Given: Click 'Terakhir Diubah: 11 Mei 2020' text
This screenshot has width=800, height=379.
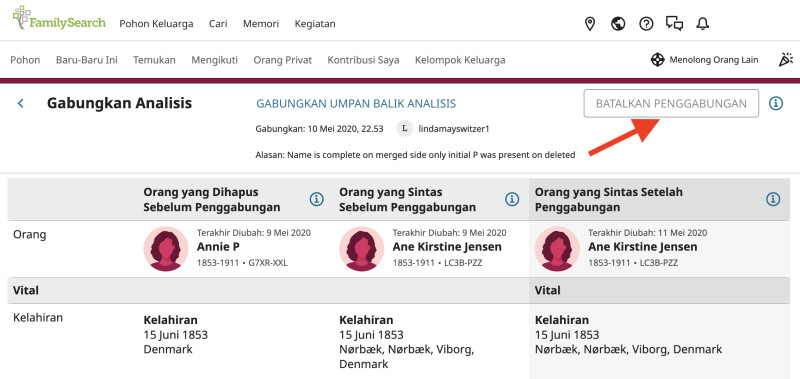Looking at the screenshot, I should pos(647,233).
